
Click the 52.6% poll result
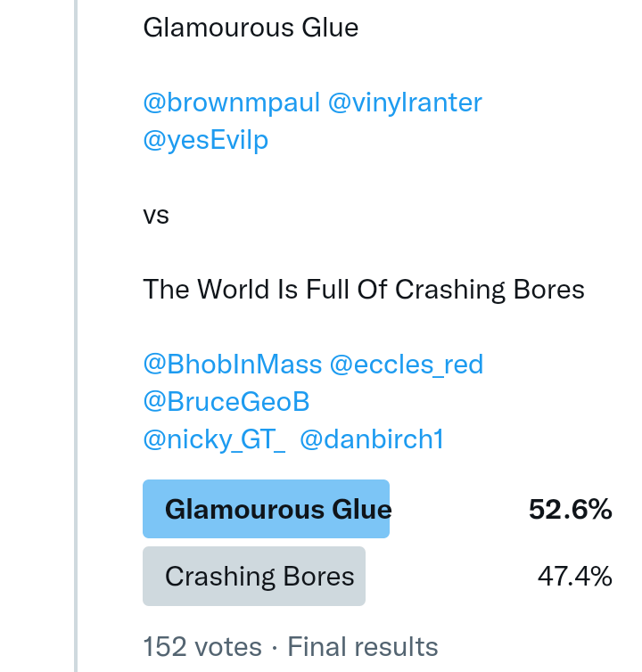coord(570,509)
